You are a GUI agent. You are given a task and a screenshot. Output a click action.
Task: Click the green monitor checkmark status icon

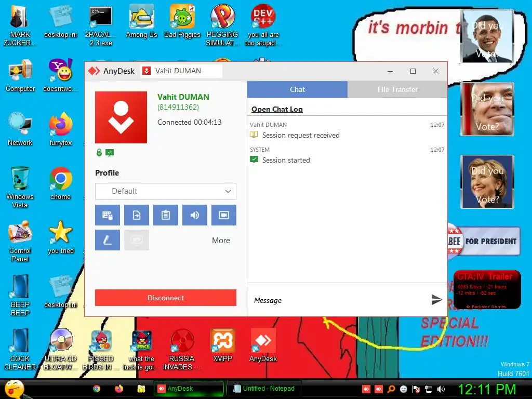pos(110,153)
